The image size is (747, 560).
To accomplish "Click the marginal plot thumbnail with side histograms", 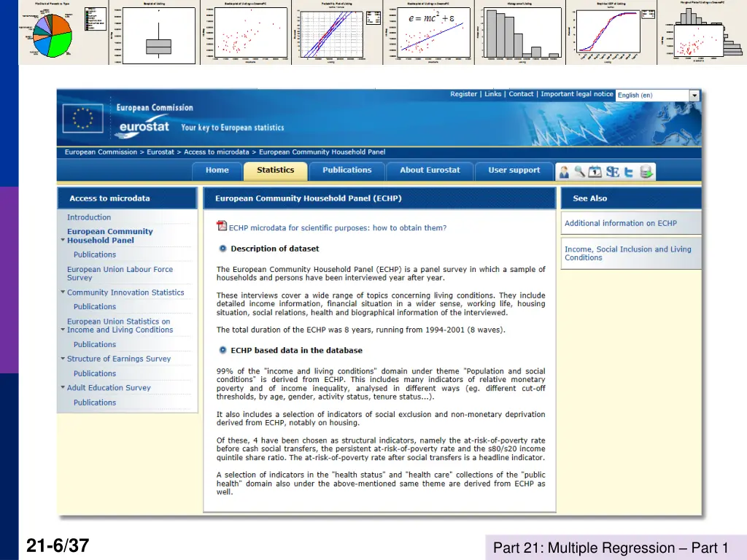I will pos(703,32).
